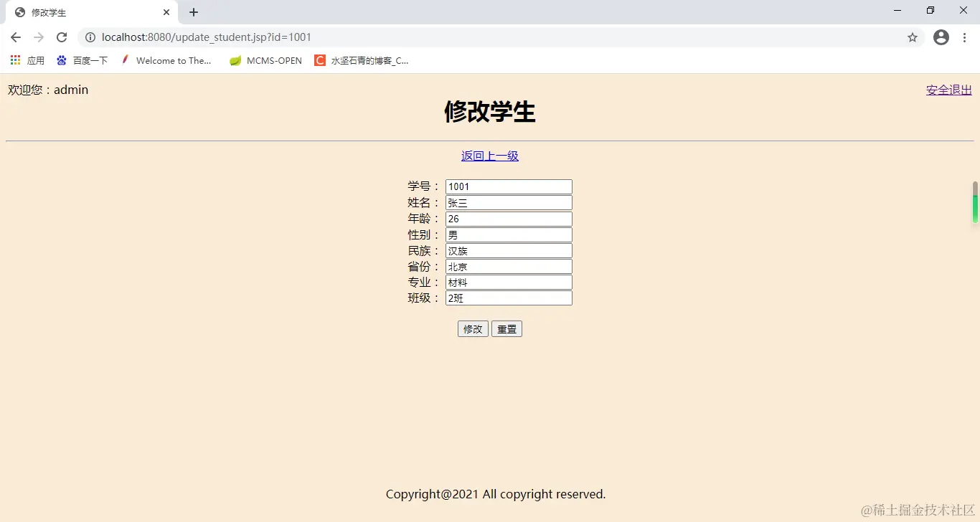Open the MCMS-OPEN bookmark

point(265,60)
